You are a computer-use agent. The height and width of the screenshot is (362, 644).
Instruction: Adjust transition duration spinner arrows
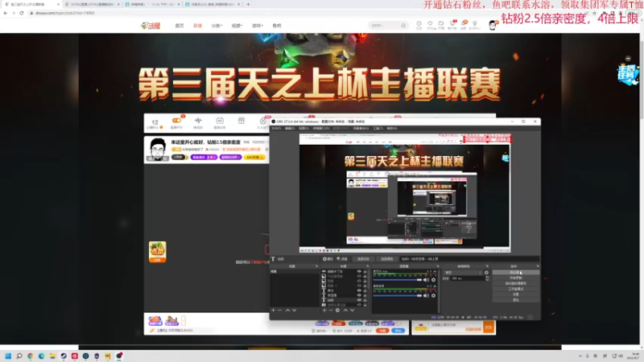[487, 278]
